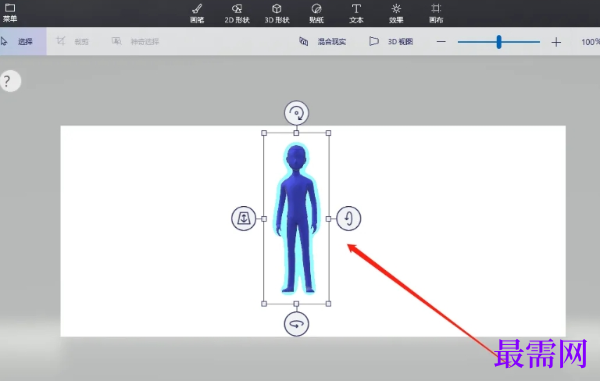Click the blue 3D person model
The width and height of the screenshot is (606, 385).
[x=297, y=218]
